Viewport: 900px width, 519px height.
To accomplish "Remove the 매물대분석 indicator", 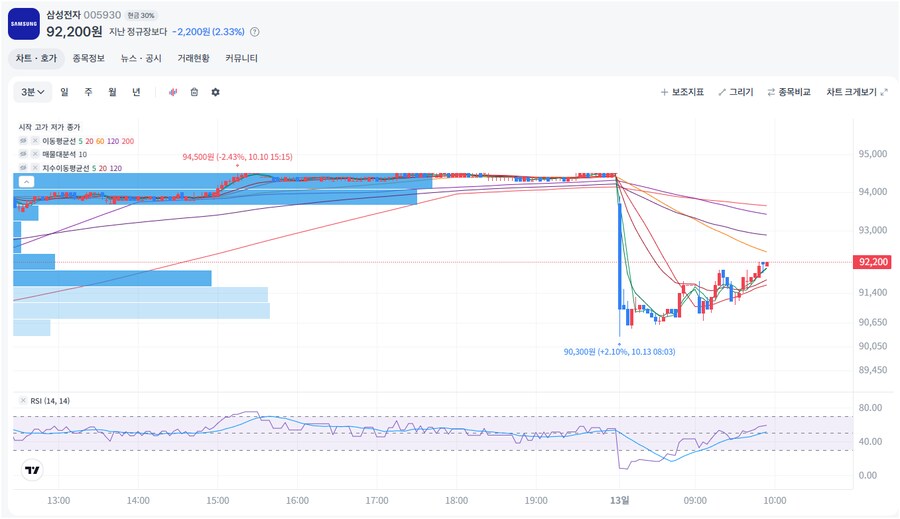I will pyautogui.click(x=35, y=155).
